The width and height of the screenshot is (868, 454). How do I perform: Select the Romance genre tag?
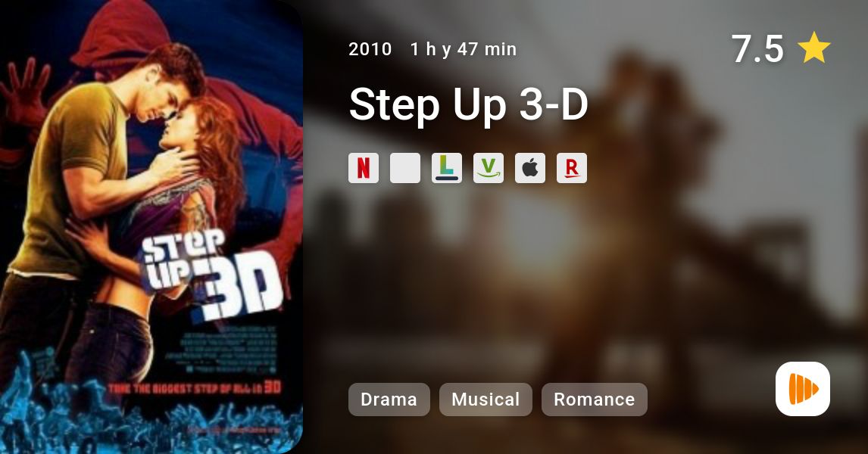point(595,400)
